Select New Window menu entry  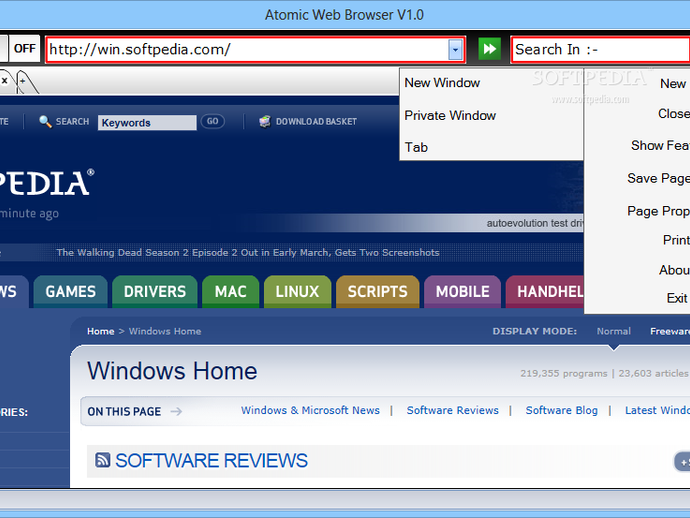[x=442, y=83]
